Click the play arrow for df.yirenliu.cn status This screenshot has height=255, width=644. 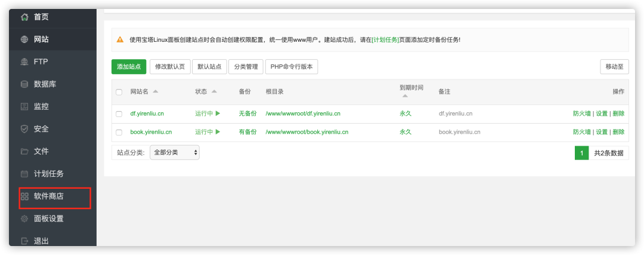click(x=218, y=113)
